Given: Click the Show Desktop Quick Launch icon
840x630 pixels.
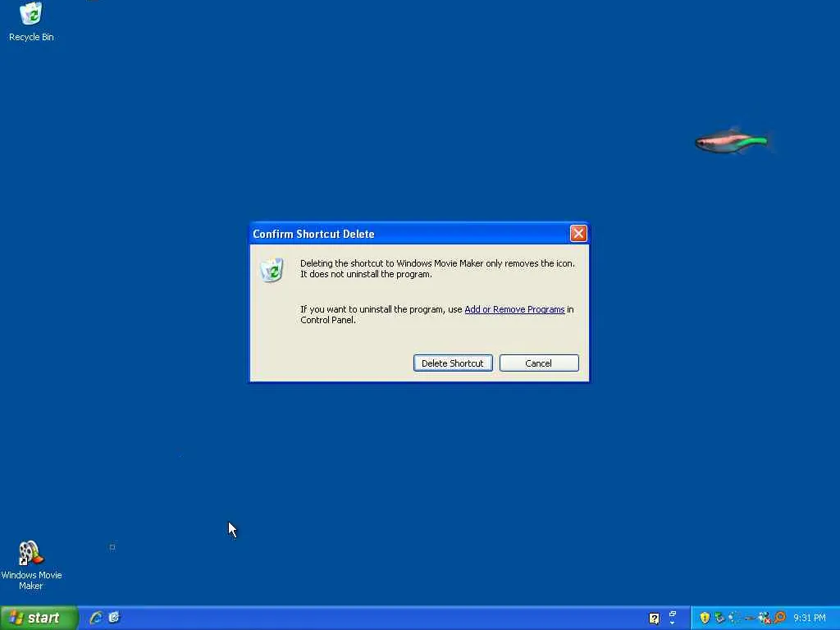Looking at the screenshot, I should 114,618.
